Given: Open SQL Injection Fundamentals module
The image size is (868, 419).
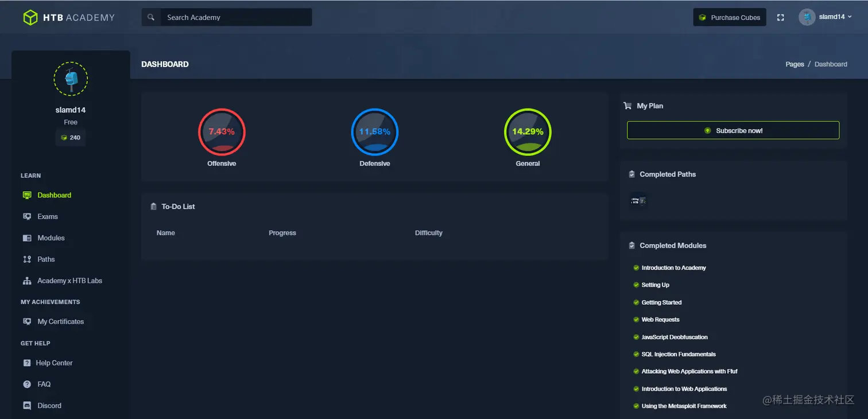Looking at the screenshot, I should coord(679,354).
